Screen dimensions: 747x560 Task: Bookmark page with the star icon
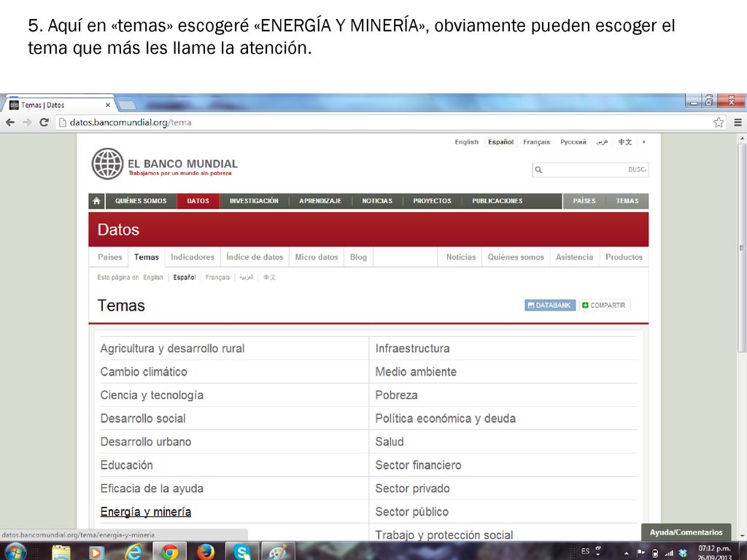719,122
